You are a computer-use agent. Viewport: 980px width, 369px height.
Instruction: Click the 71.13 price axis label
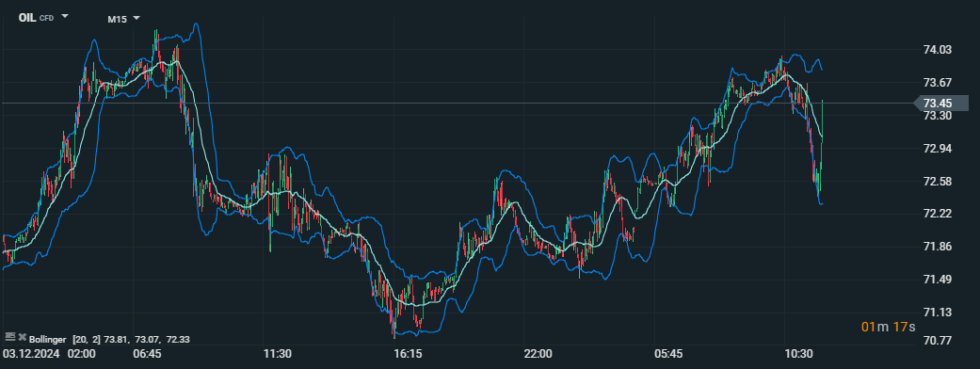[x=937, y=313]
